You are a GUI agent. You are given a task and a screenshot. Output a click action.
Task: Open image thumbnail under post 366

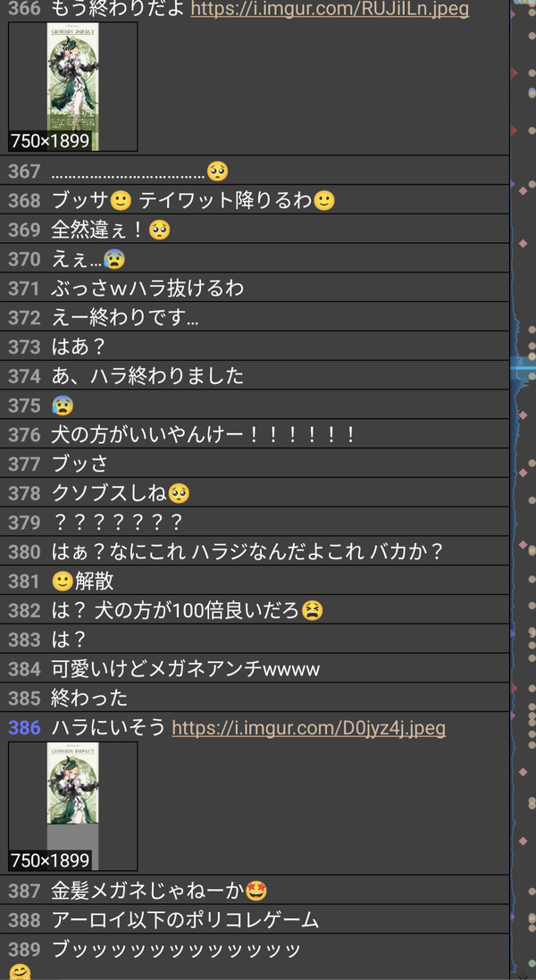(x=73, y=87)
